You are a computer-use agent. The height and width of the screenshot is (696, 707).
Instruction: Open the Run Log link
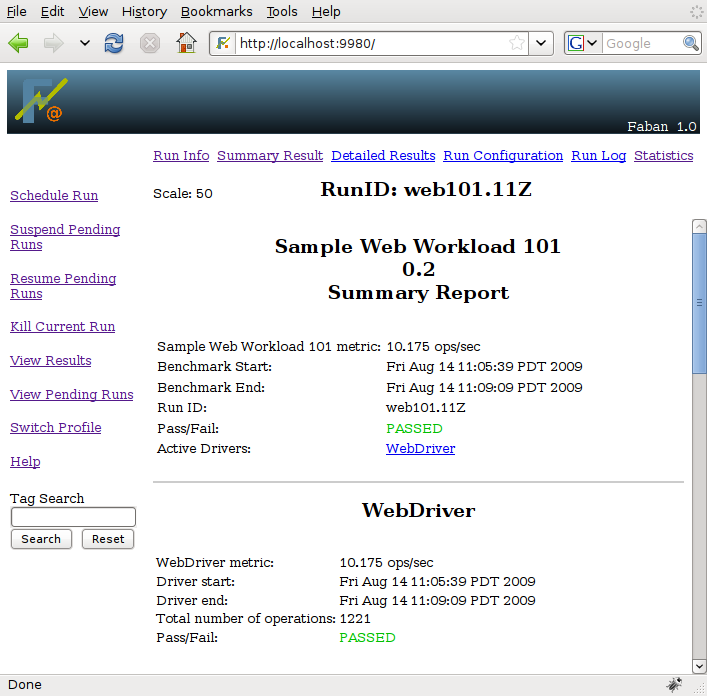point(598,155)
